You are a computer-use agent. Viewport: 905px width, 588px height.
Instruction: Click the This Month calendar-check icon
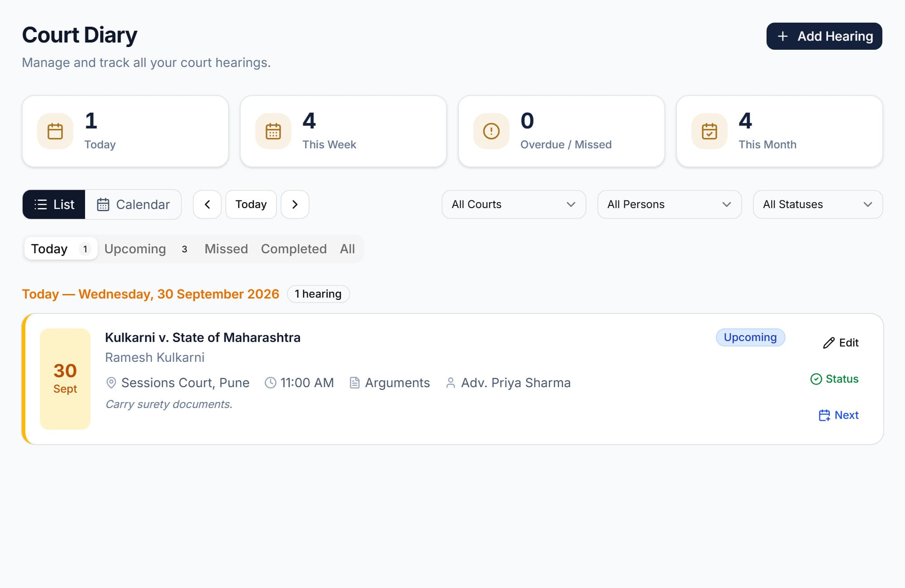click(x=710, y=131)
